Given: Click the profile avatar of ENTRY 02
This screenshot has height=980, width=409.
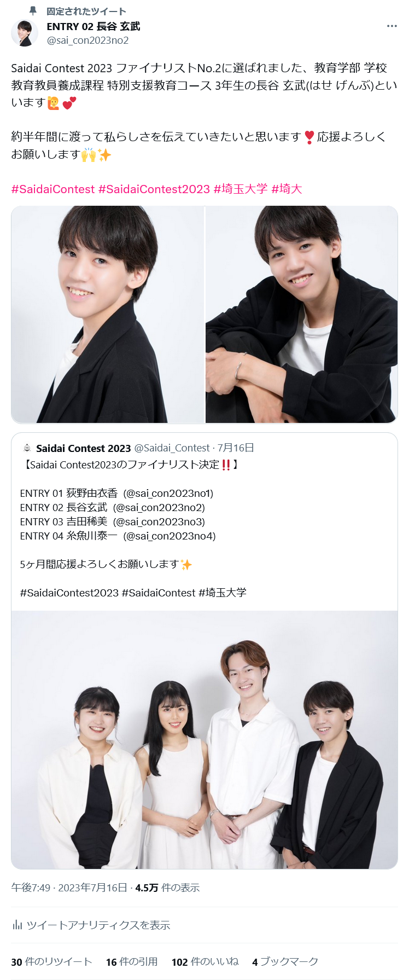Looking at the screenshot, I should 25,33.
